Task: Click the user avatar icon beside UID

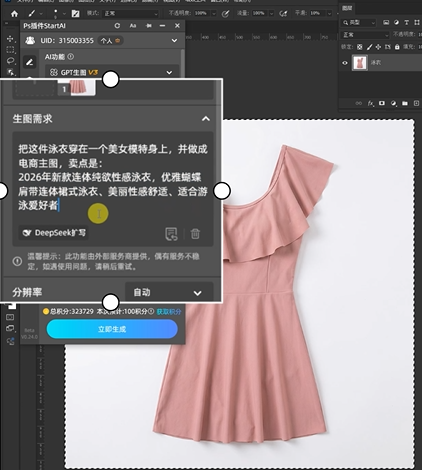Action: (x=30, y=41)
